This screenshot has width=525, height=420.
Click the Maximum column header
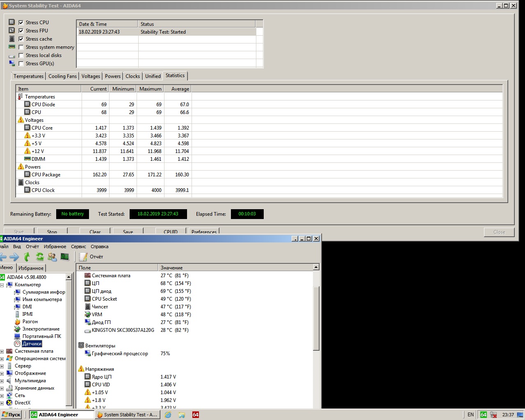point(150,89)
